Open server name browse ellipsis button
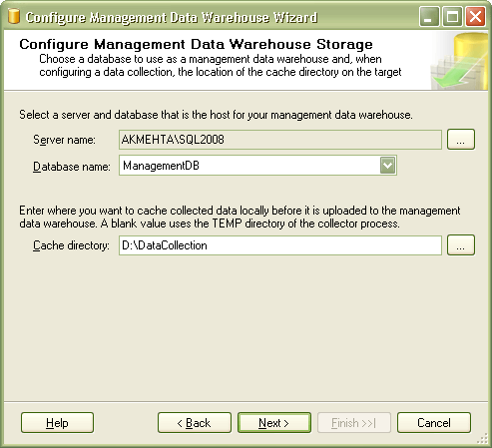The height and width of the screenshot is (448, 492). click(x=461, y=140)
